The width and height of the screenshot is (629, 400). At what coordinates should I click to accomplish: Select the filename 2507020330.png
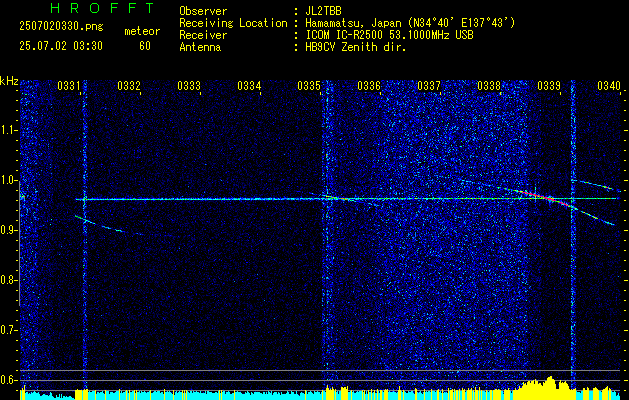click(61, 27)
